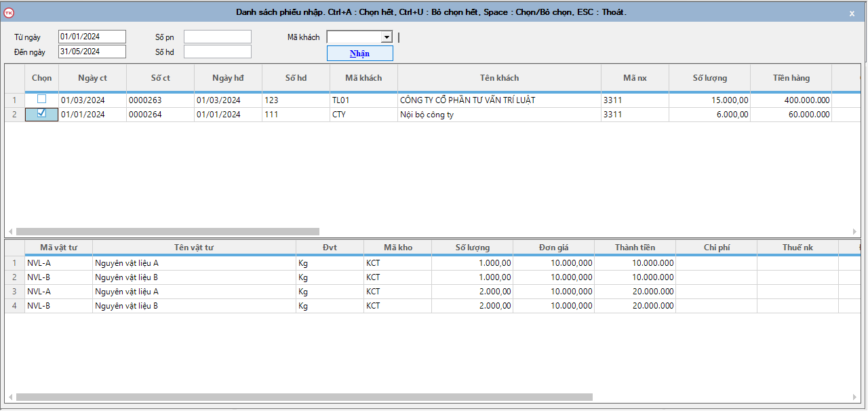The image size is (868, 411).
Task: Click the Chọn column header
Action: coord(41,78)
